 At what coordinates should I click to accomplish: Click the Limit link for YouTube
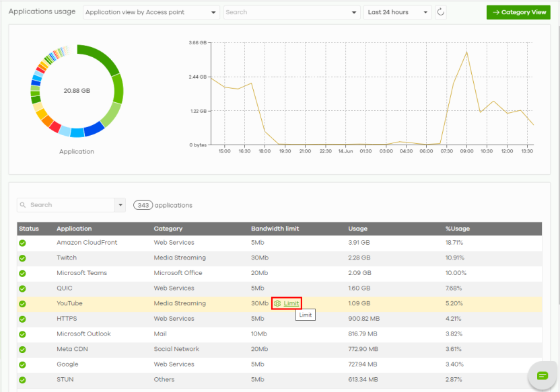pyautogui.click(x=291, y=304)
